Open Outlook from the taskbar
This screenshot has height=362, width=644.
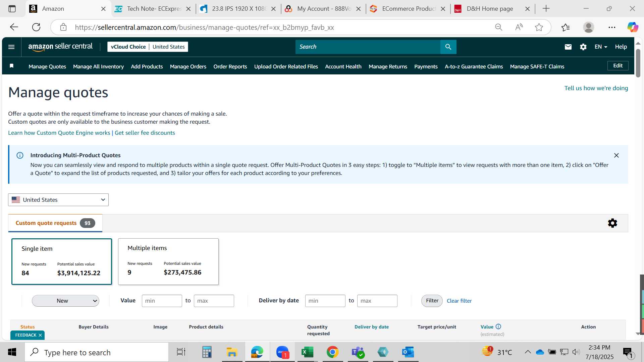coord(408,352)
